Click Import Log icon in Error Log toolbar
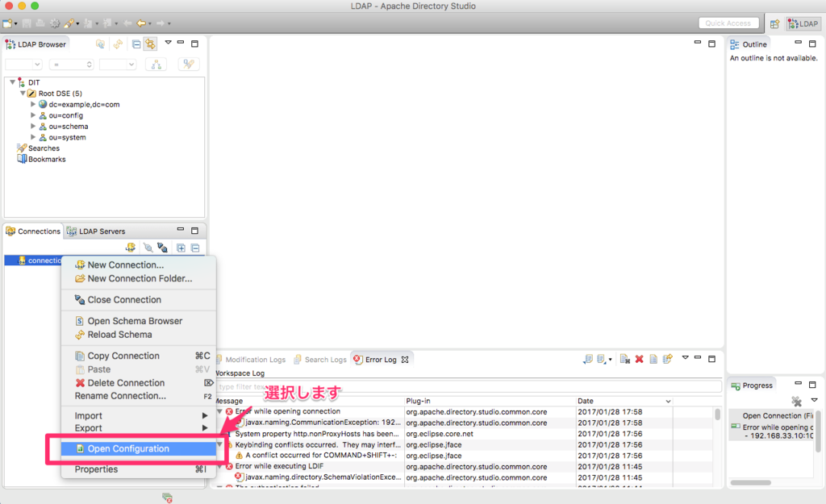 point(602,359)
